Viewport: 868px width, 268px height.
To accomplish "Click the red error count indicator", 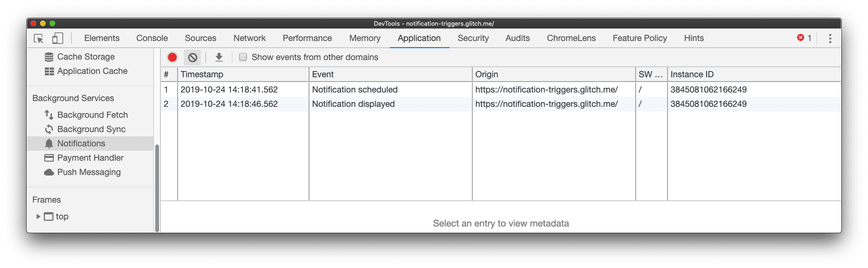I will [x=804, y=38].
